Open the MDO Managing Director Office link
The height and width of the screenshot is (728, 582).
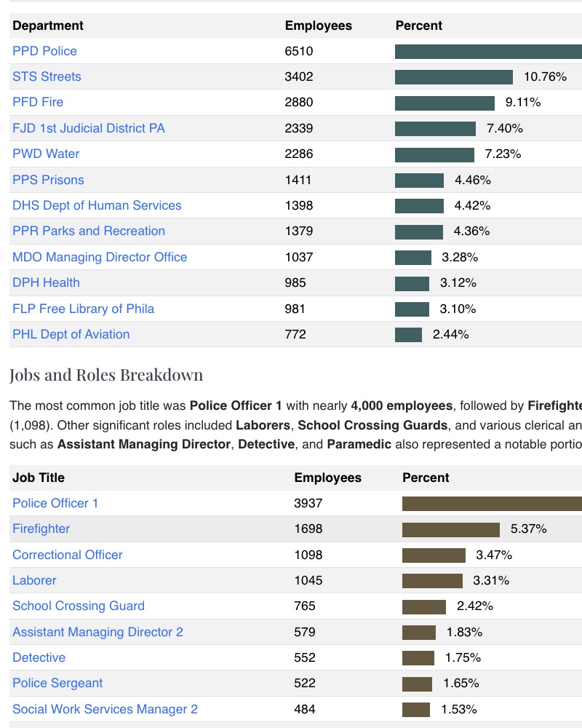[99, 257]
